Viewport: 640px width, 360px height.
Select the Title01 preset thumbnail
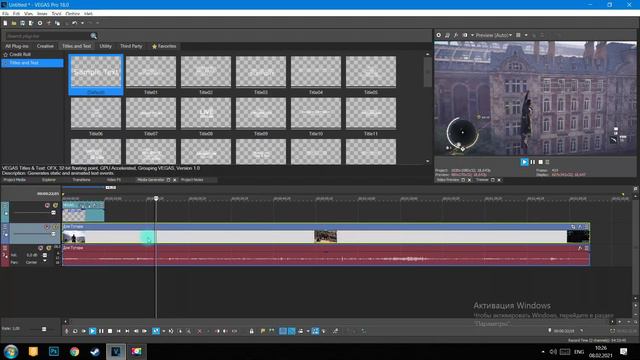coord(151,72)
